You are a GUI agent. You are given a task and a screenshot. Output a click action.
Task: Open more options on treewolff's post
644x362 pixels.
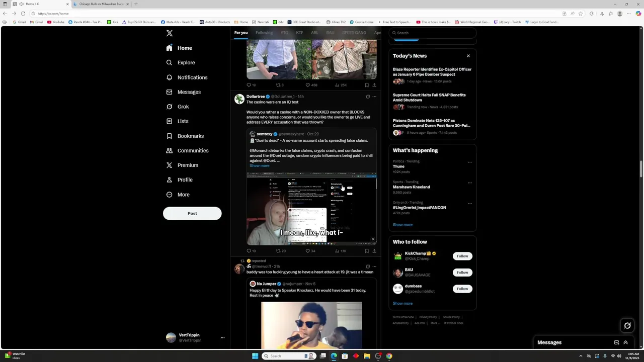click(374, 266)
